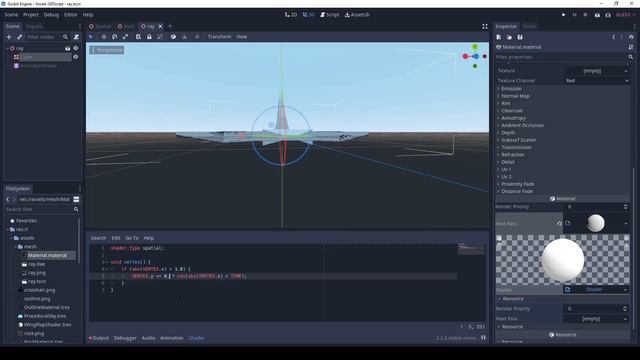Open the Project menu
Viewport: 640px width, 360px height.
(x=31, y=15)
